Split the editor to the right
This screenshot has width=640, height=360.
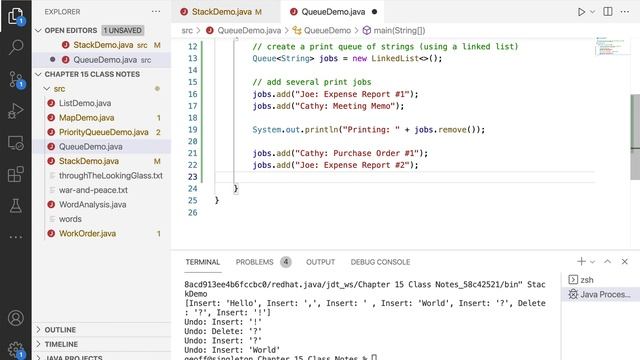click(x=608, y=12)
